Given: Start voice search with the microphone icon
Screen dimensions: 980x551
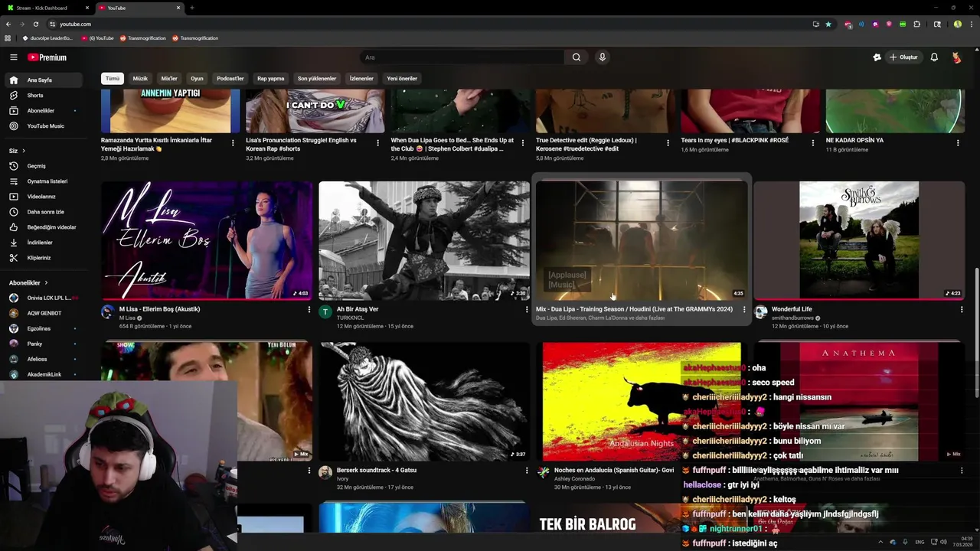Looking at the screenshot, I should pyautogui.click(x=603, y=57).
